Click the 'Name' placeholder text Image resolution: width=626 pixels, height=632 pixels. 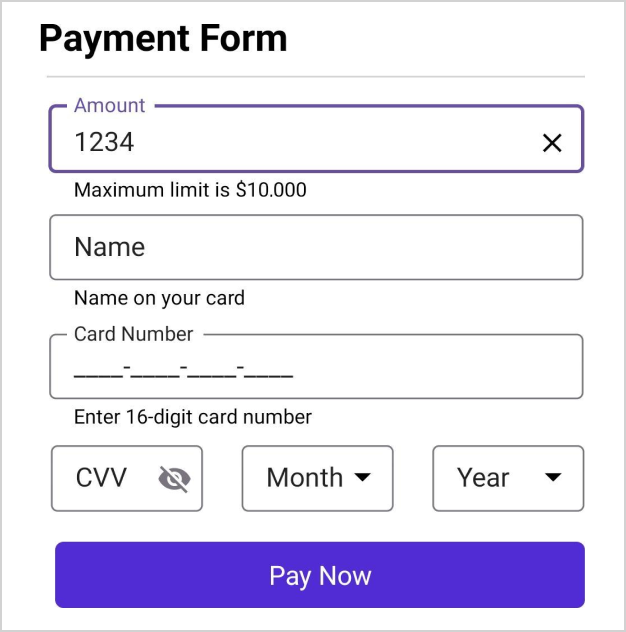pyautogui.click(x=109, y=247)
